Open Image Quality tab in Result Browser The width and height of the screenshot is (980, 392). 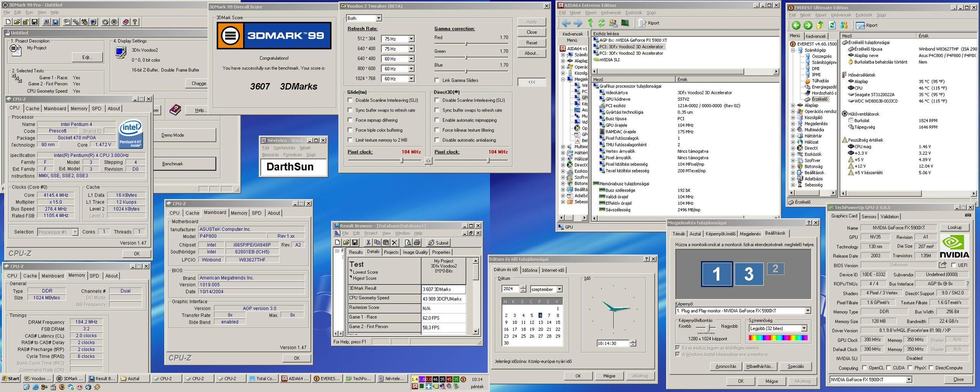click(x=415, y=252)
